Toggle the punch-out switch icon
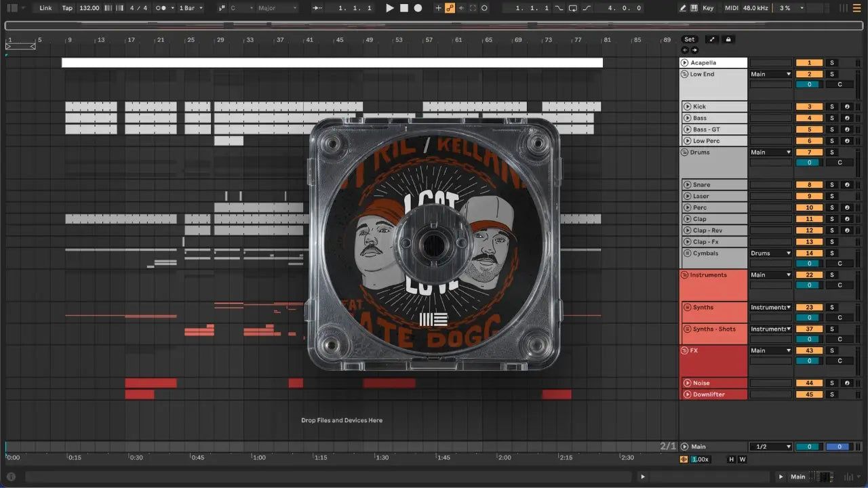868x488 pixels. tap(587, 8)
